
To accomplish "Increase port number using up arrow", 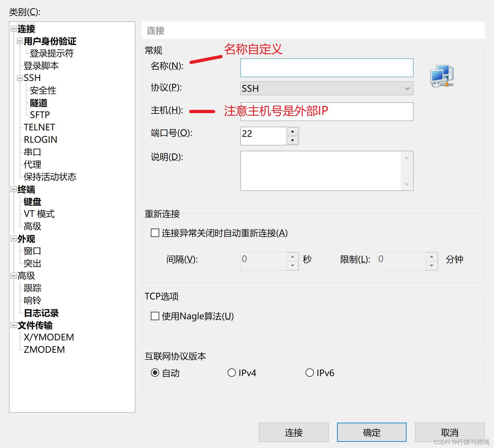I will [293, 131].
